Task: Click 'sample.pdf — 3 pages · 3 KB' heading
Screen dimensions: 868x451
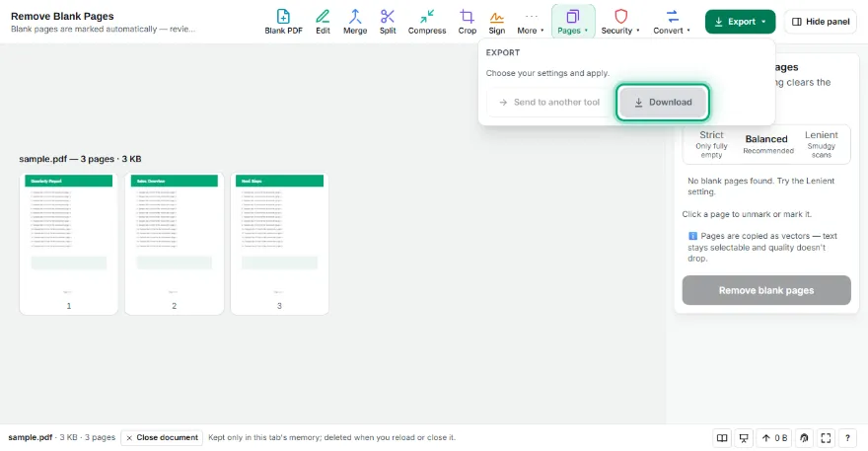Action: click(80, 159)
